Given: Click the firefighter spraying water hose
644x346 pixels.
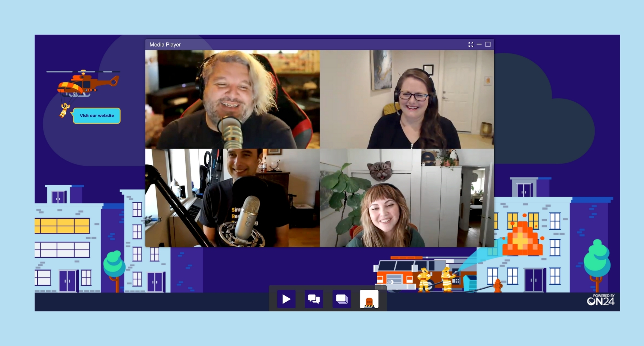Looking at the screenshot, I should 447,278.
